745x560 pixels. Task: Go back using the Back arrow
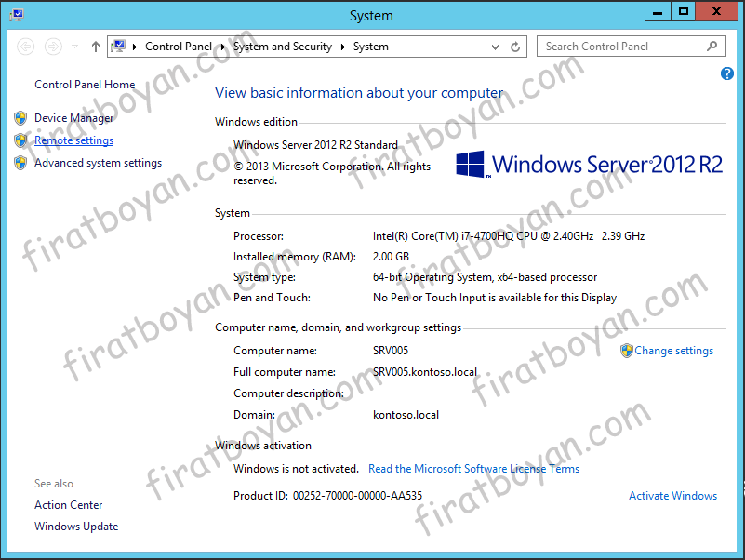tap(26, 47)
